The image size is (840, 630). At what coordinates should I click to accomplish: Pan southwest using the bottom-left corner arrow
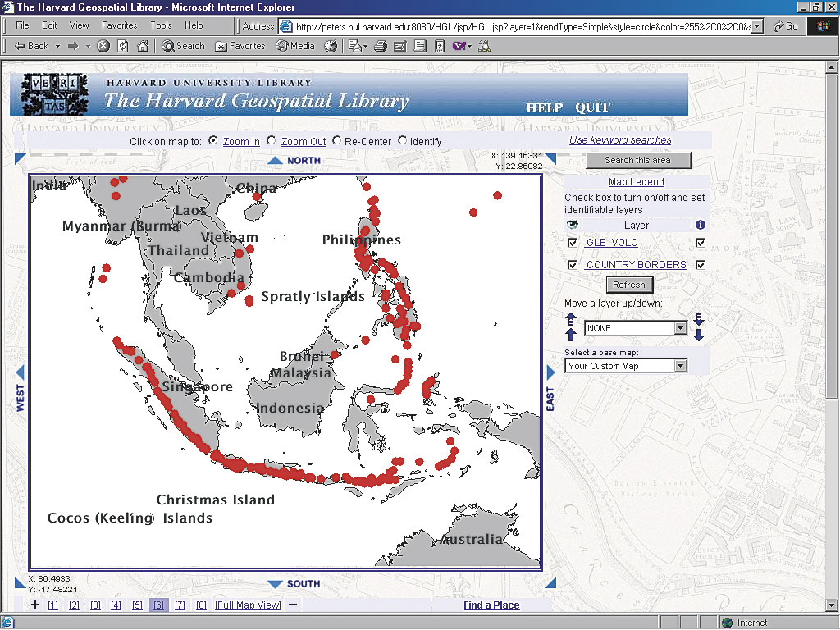pyautogui.click(x=20, y=582)
